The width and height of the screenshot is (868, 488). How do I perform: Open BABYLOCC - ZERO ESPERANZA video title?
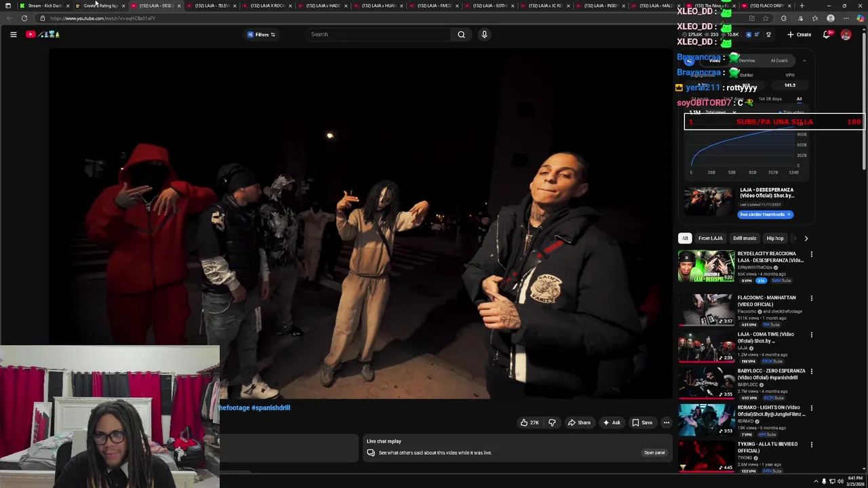click(772, 374)
